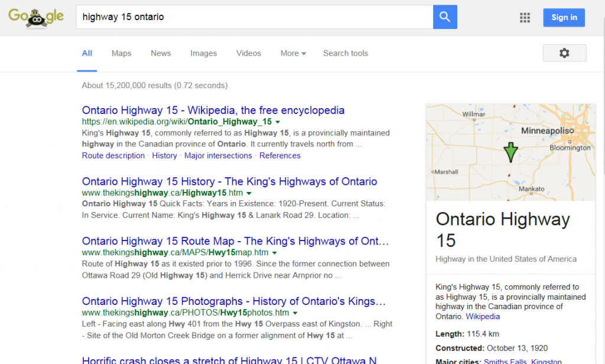This screenshot has width=605, height=364.
Task: Click the Constructed: October 13, 1920 fact
Action: (x=492, y=348)
